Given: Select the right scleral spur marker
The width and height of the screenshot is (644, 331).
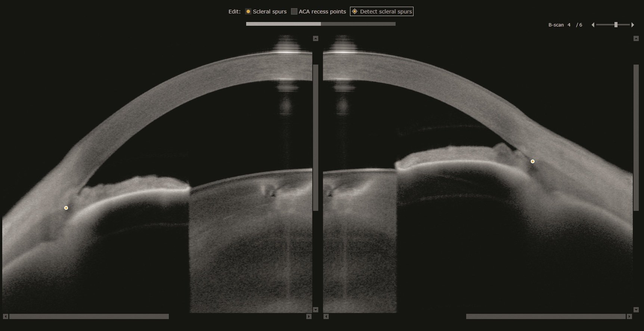Looking at the screenshot, I should (533, 162).
